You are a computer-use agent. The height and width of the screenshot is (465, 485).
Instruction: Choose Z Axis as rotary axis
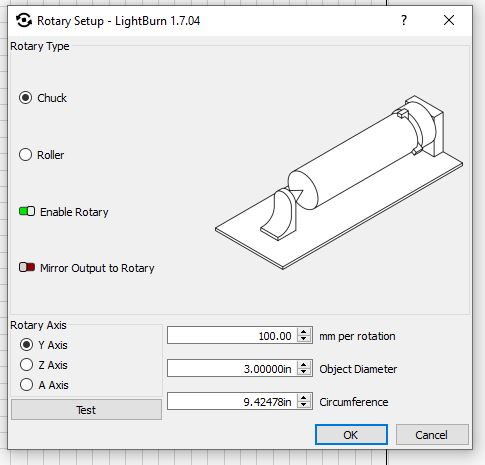[26, 365]
